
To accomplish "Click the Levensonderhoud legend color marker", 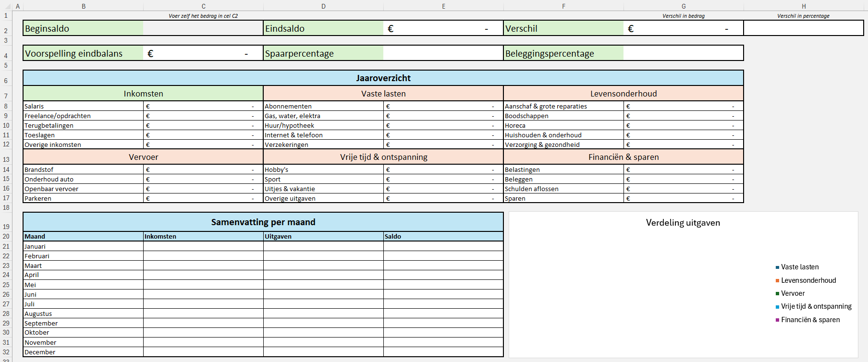I will coord(777,280).
